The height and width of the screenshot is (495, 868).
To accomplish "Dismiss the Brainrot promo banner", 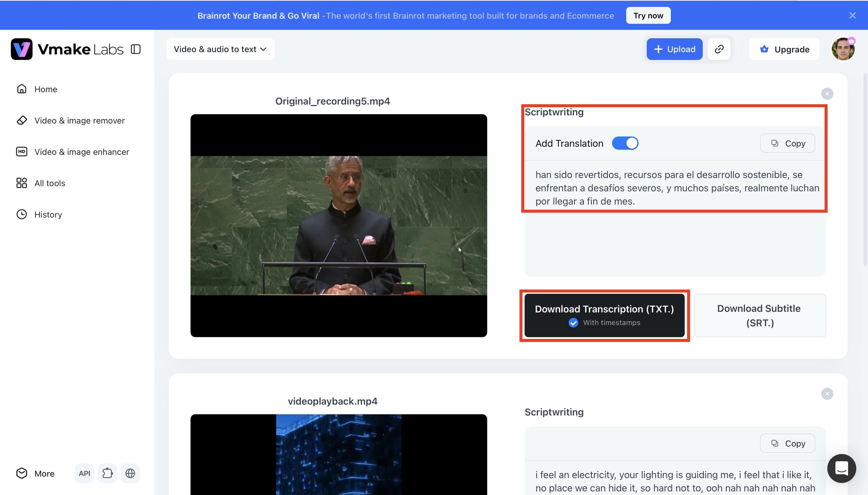I will coord(852,16).
